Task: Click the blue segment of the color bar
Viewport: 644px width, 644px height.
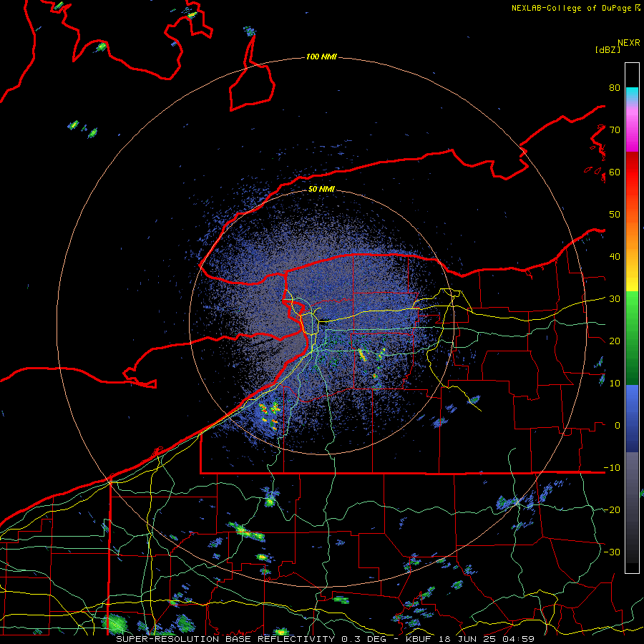Action: (x=632, y=418)
